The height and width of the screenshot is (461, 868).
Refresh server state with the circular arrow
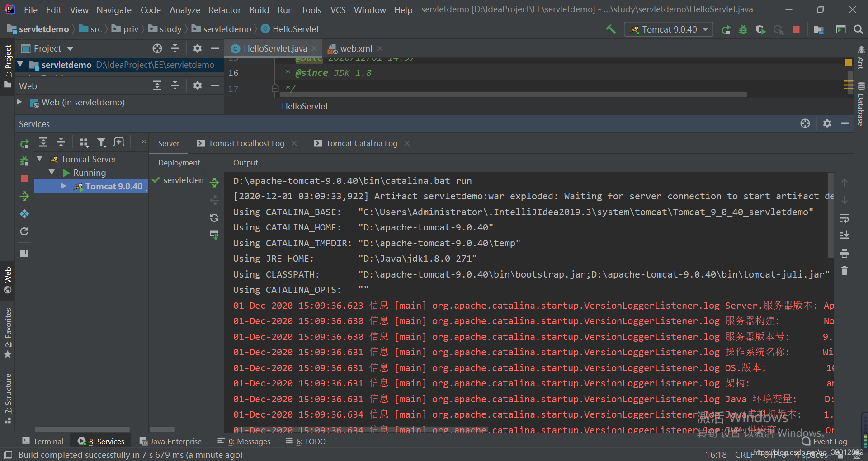pyautogui.click(x=24, y=231)
